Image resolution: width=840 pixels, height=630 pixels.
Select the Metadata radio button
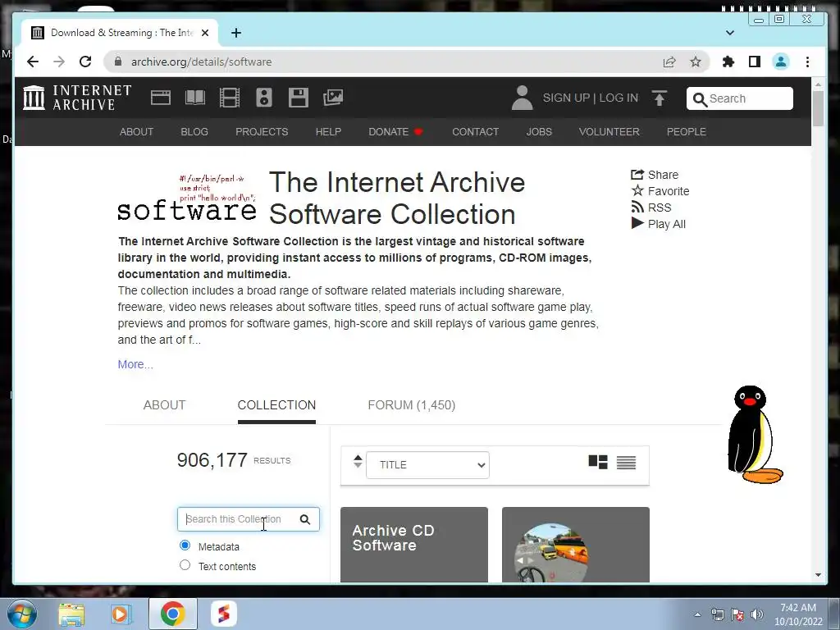pyautogui.click(x=185, y=546)
